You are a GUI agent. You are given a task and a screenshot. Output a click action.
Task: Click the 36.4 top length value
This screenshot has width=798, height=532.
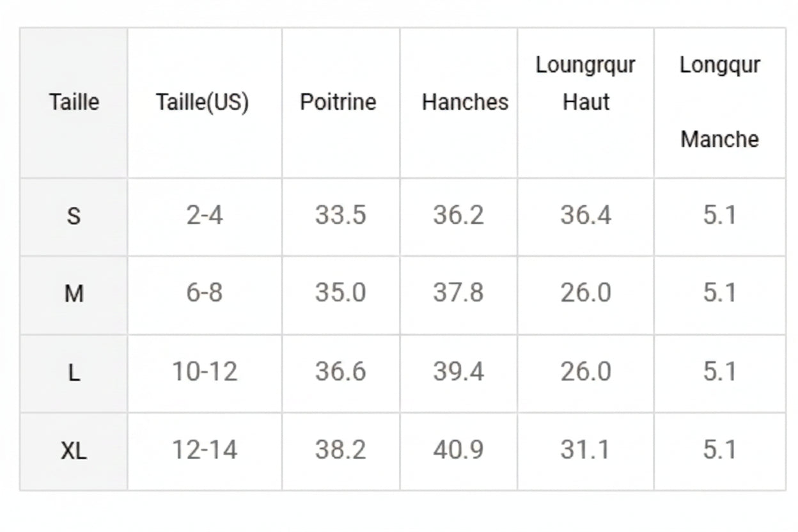[586, 217]
